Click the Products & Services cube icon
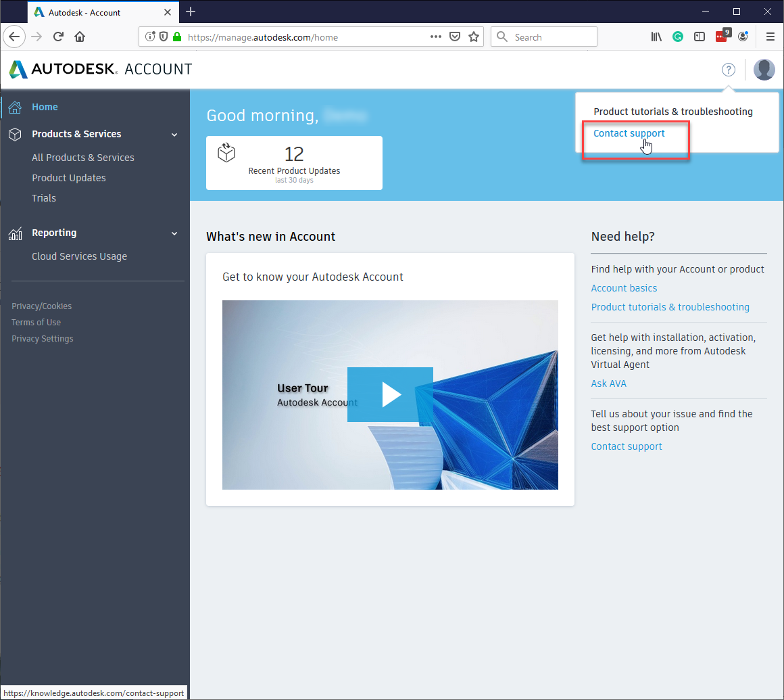The image size is (784, 700). [x=15, y=134]
